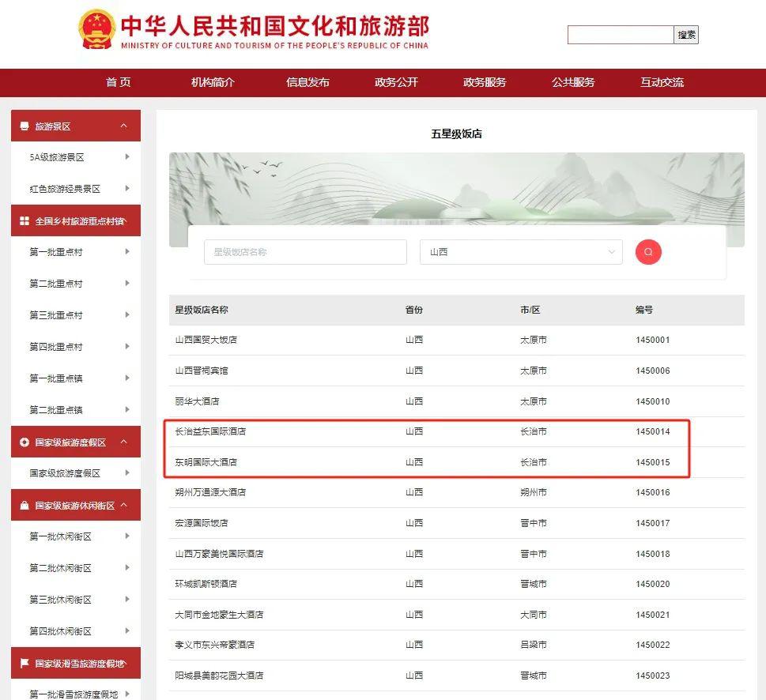Open the 政务服务 nav item
Viewport: 766px width, 700px height.
pyautogui.click(x=485, y=82)
